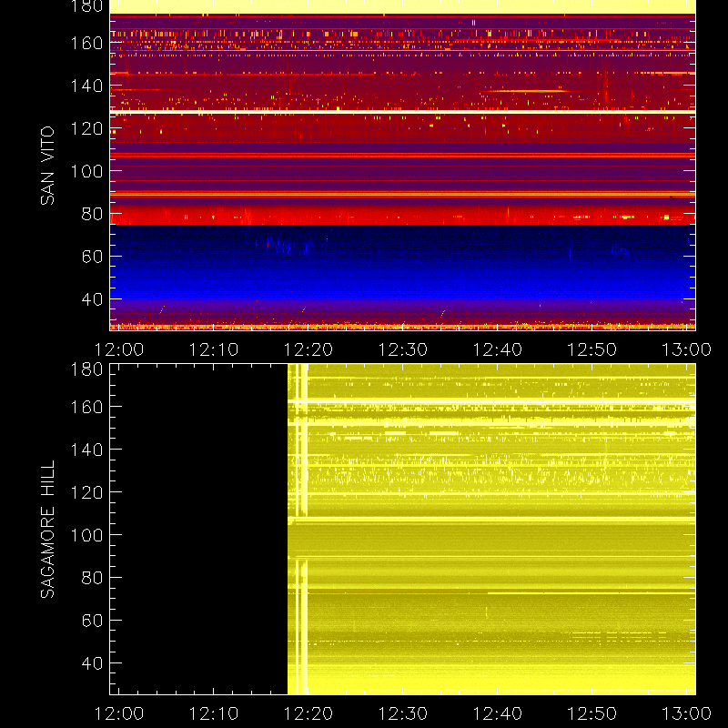Click 12:50 time label under Sagamore Hill plot
The width and height of the screenshot is (728, 728).
(x=592, y=713)
